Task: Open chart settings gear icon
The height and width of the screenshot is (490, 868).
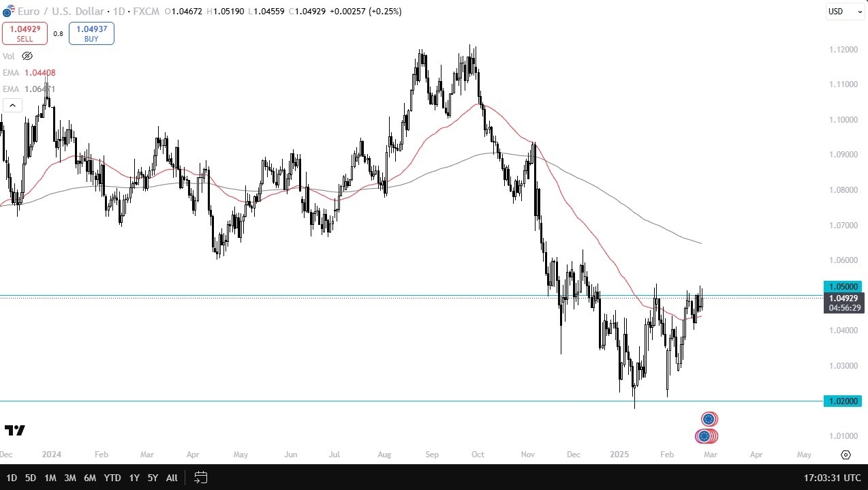Action: pos(846,455)
